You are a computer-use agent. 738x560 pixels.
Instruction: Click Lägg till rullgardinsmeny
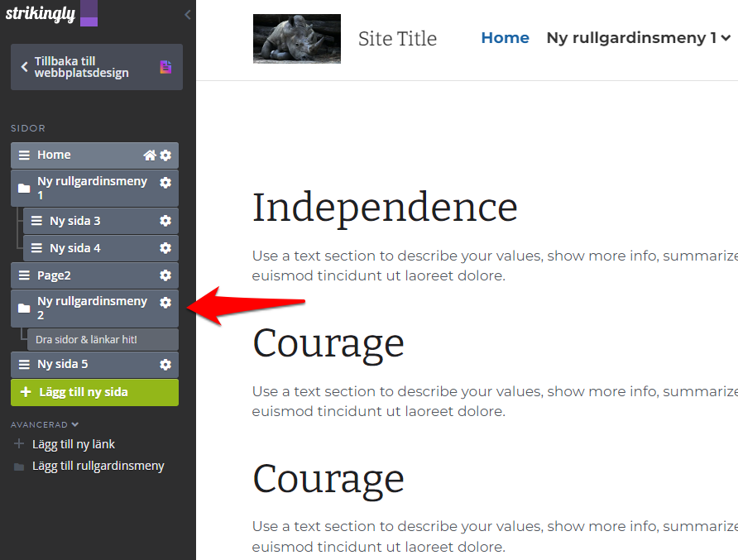point(98,466)
